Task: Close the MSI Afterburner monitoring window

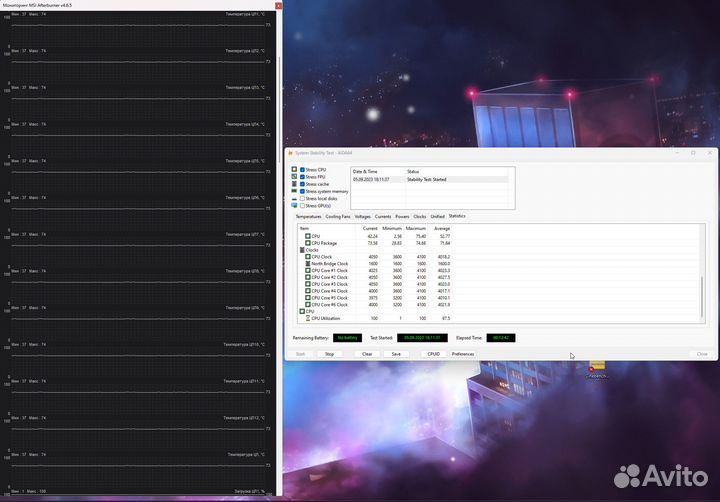Action: tap(278, 6)
